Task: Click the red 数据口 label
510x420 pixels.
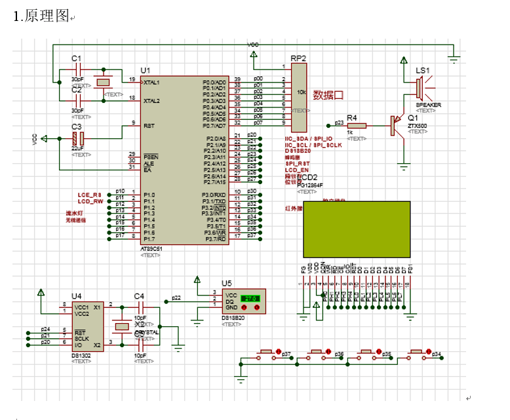Action: pos(328,95)
